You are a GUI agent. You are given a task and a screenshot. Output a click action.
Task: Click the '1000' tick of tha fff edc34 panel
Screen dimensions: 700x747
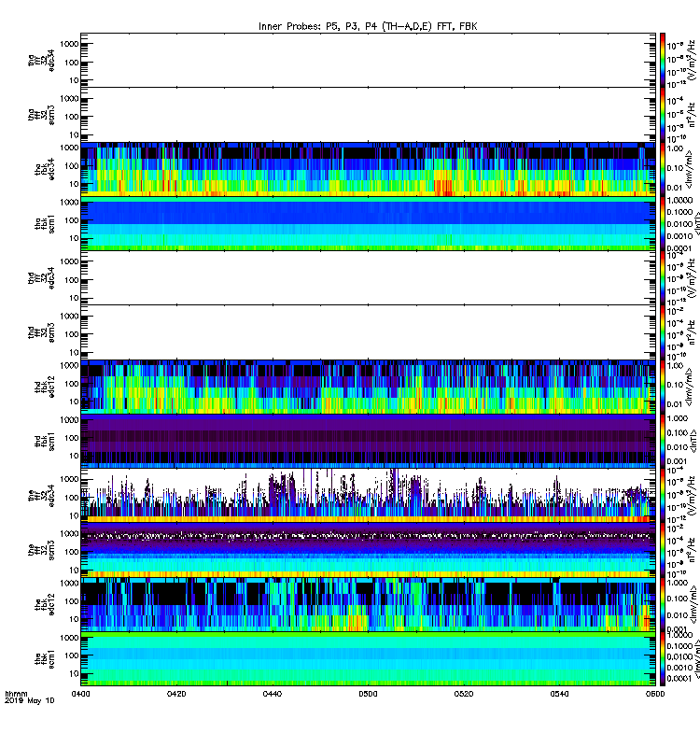(69, 44)
